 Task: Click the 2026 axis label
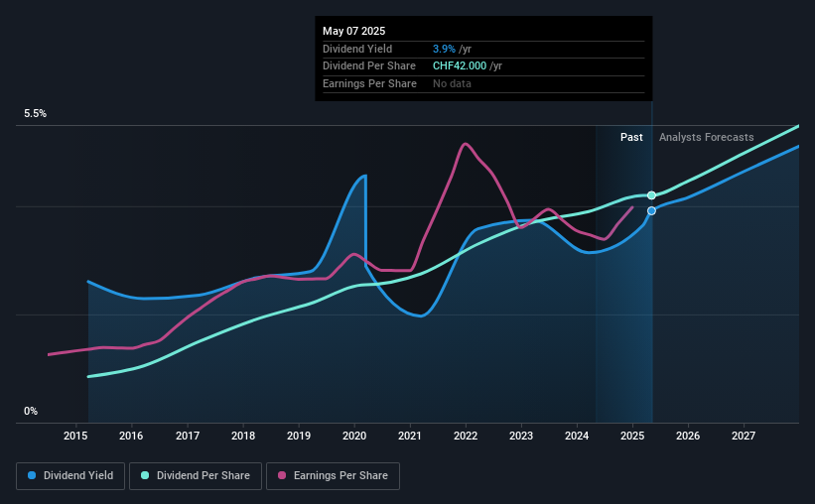(688, 436)
